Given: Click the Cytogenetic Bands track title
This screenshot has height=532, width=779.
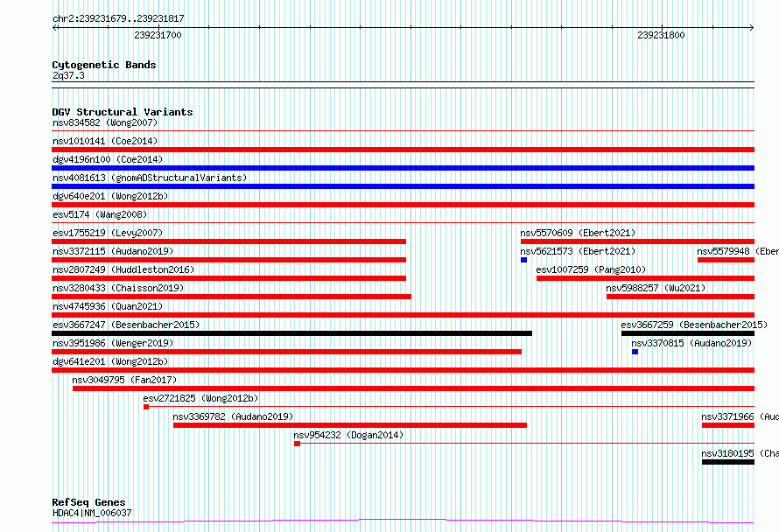Looking at the screenshot, I should 104,65.
